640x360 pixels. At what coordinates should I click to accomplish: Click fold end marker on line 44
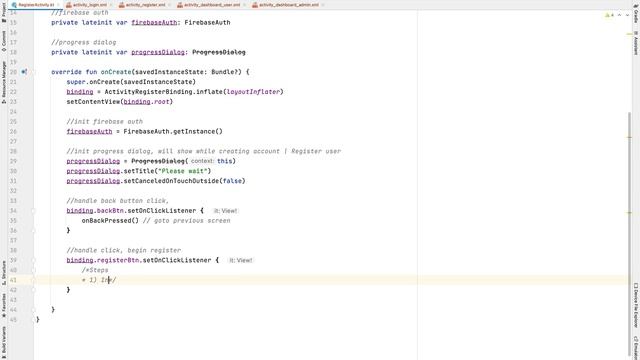[x=33, y=309]
